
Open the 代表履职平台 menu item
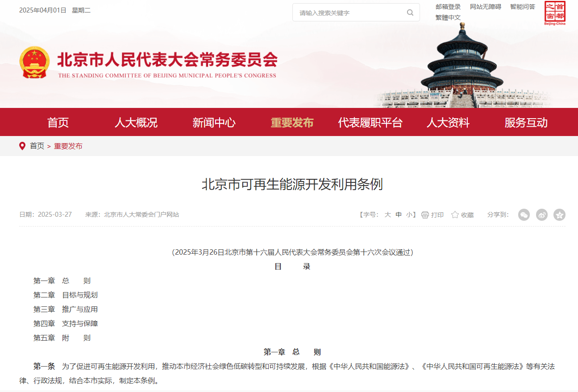(x=370, y=123)
